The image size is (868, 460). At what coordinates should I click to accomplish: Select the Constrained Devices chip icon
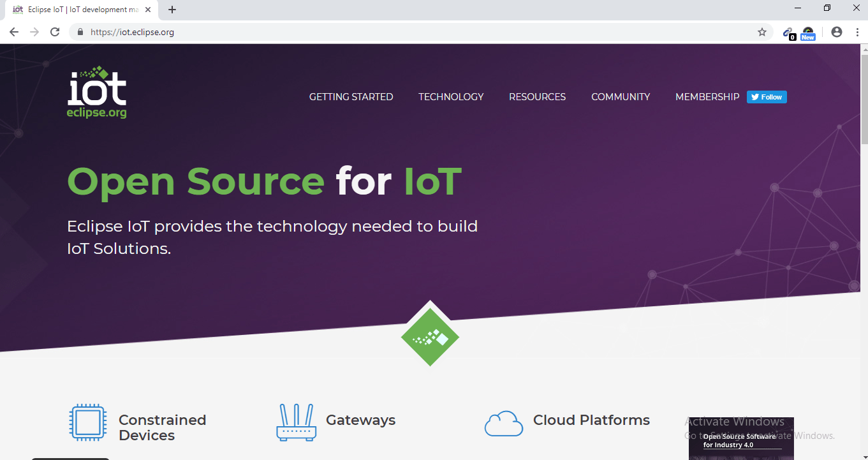coord(87,422)
